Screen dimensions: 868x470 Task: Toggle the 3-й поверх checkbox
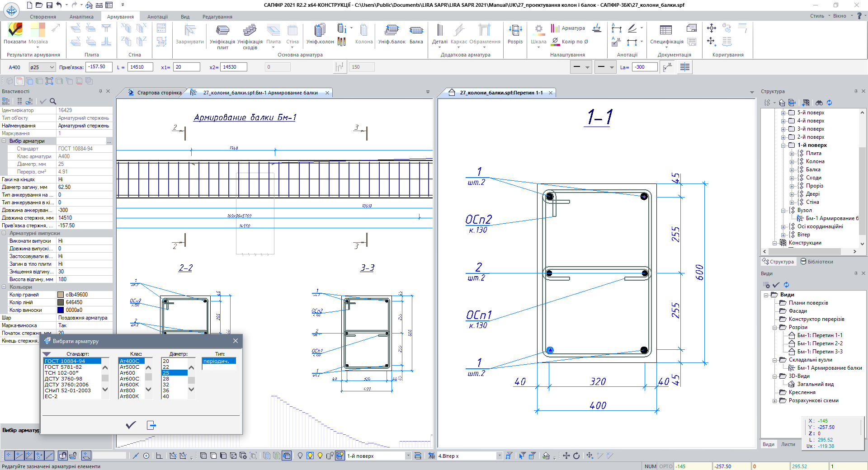coord(792,129)
